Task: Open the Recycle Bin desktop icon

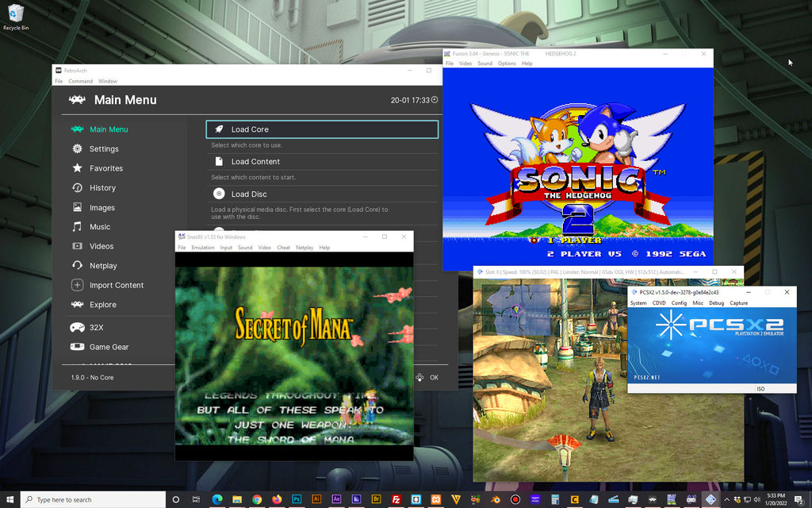Action: click(16, 16)
